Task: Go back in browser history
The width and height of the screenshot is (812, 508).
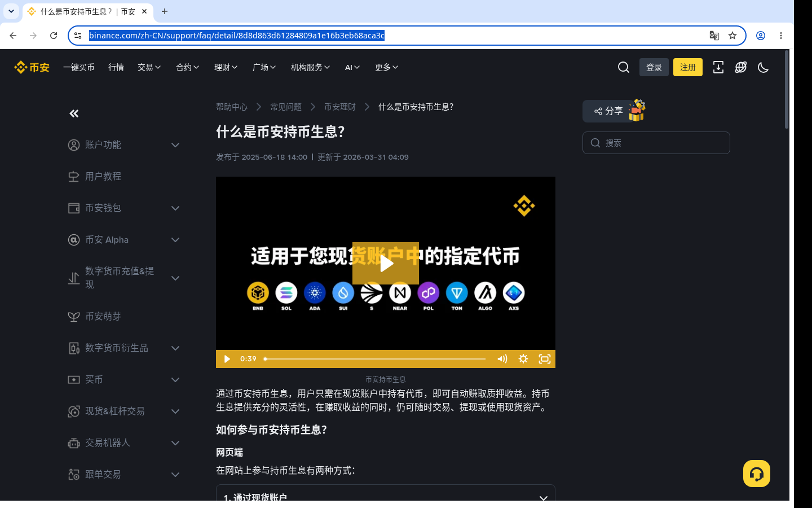Action: coord(13,36)
